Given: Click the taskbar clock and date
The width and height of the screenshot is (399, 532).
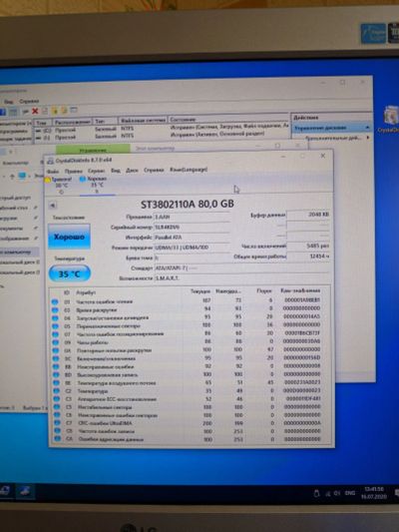Looking at the screenshot, I should click(x=374, y=493).
